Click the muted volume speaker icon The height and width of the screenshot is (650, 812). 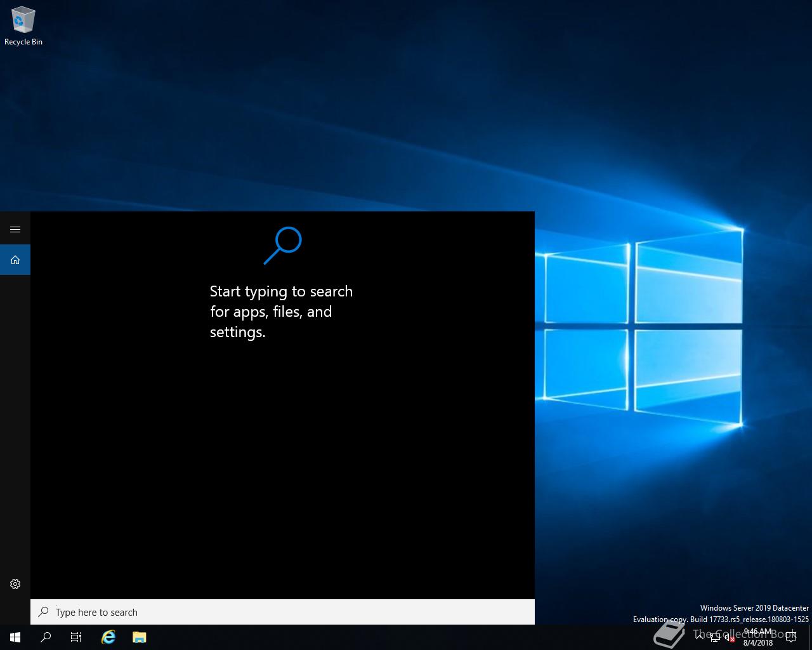[730, 637]
